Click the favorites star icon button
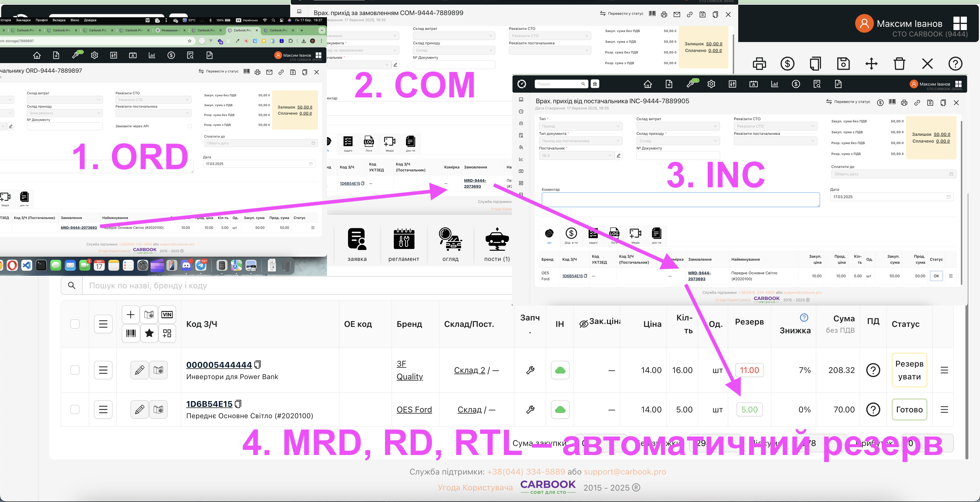The width and height of the screenshot is (980, 502). tap(149, 333)
